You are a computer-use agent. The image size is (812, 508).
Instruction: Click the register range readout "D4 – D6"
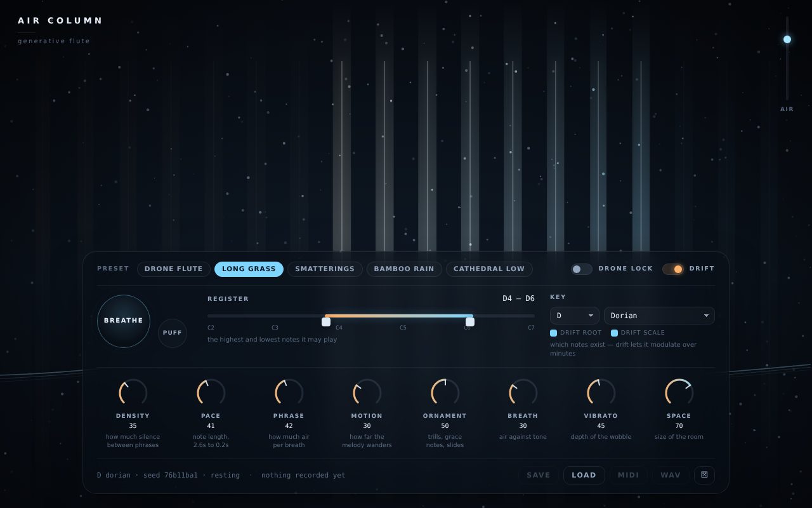[518, 298]
